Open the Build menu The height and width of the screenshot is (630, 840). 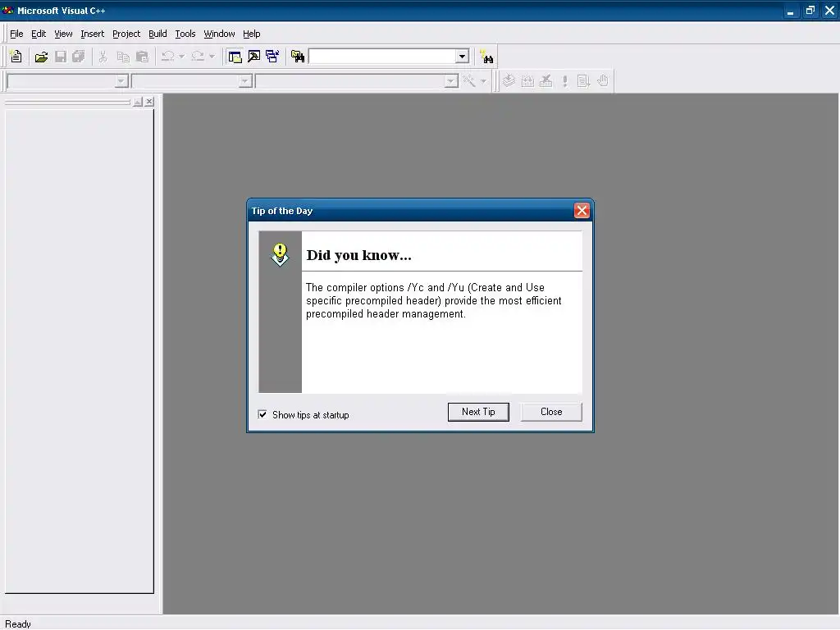click(x=157, y=34)
